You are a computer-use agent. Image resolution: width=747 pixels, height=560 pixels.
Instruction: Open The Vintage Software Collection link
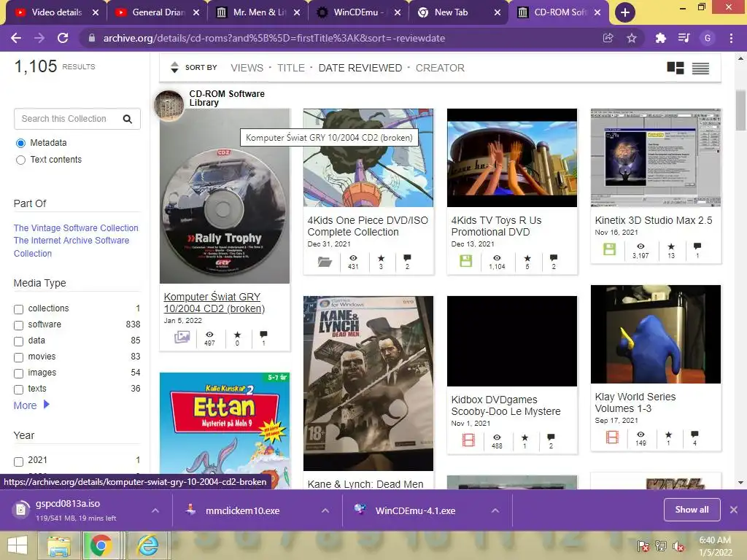point(76,228)
